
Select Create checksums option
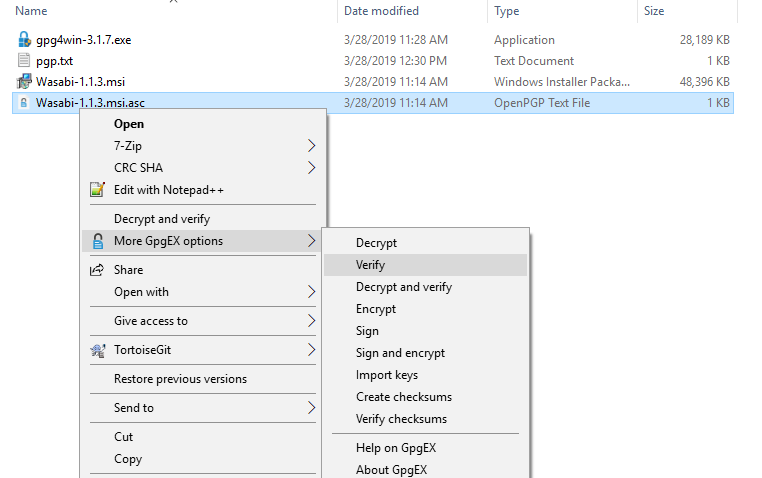click(x=403, y=397)
